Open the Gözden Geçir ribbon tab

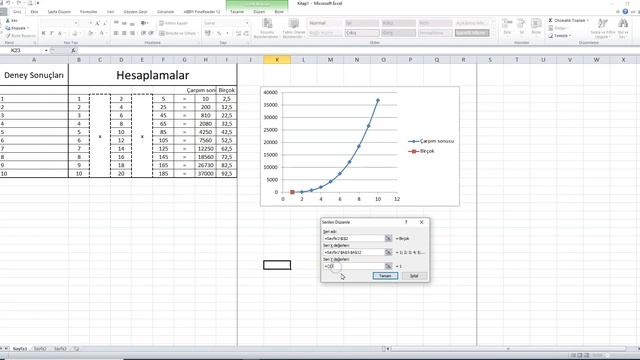(135, 12)
